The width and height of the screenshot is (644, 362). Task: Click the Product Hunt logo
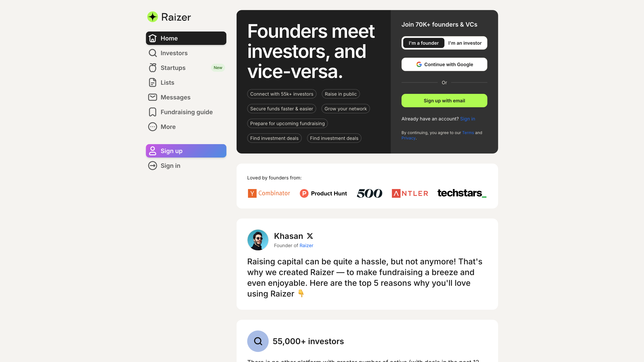[323, 193]
